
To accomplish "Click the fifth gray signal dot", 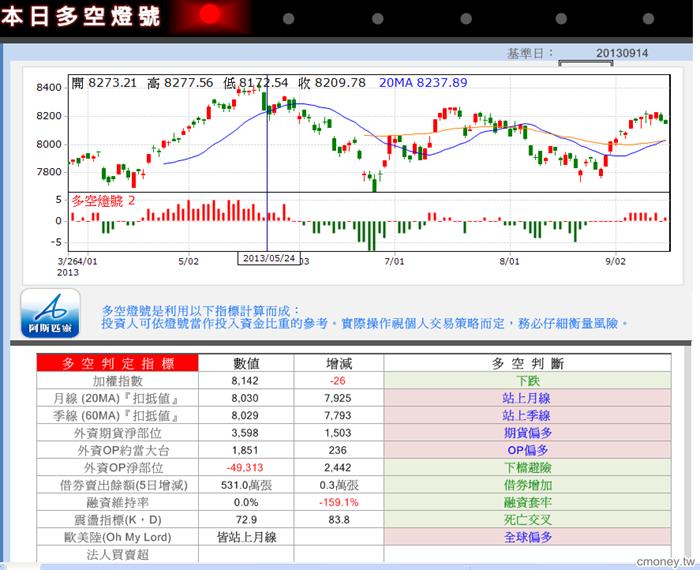I will point(648,18).
